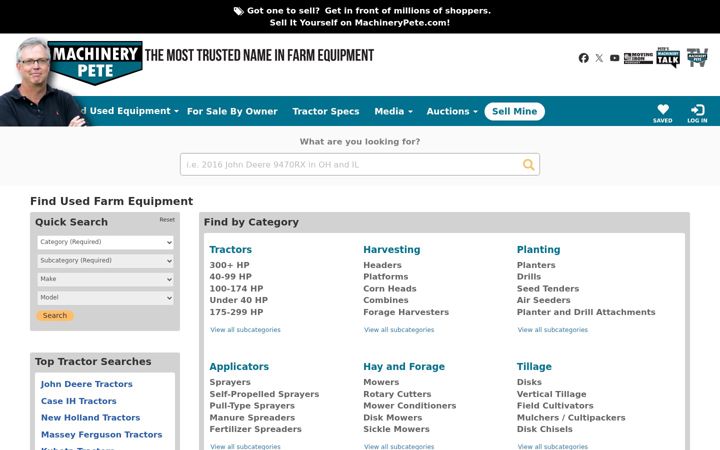This screenshot has width=720, height=450.
Task: Click the price tag icon in top banner
Action: pos(238,11)
